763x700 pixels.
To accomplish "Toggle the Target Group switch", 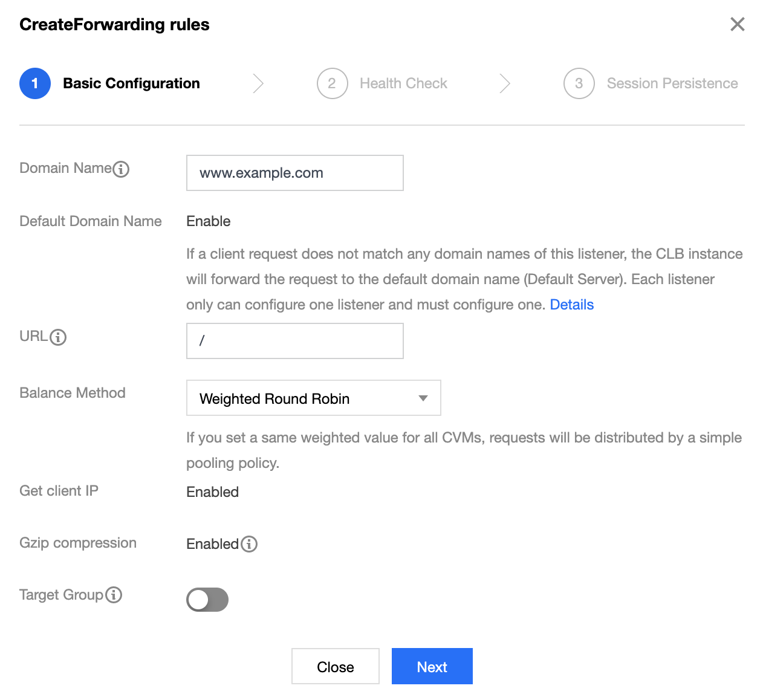I will 207,600.
